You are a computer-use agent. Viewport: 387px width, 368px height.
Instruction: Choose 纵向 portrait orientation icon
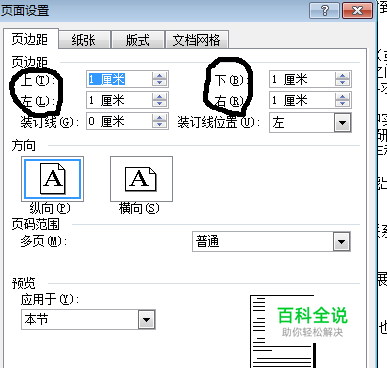pos(52,179)
